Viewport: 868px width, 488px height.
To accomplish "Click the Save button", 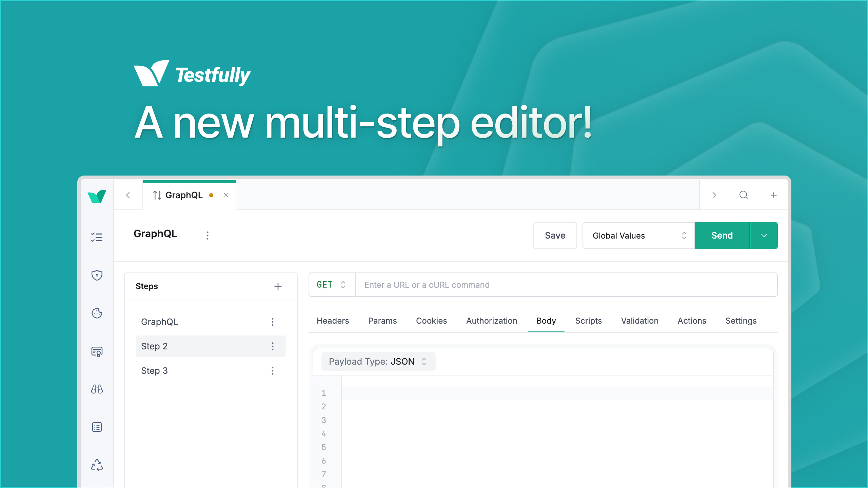I will (555, 236).
